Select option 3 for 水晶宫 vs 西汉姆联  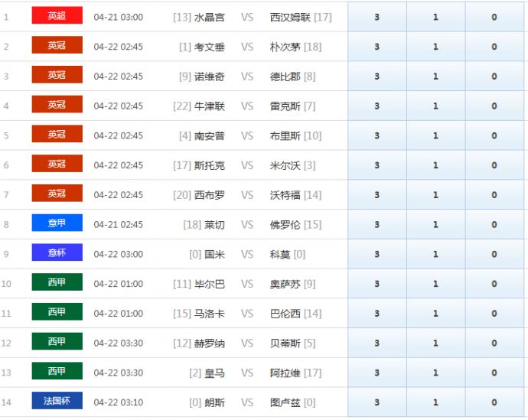point(376,17)
